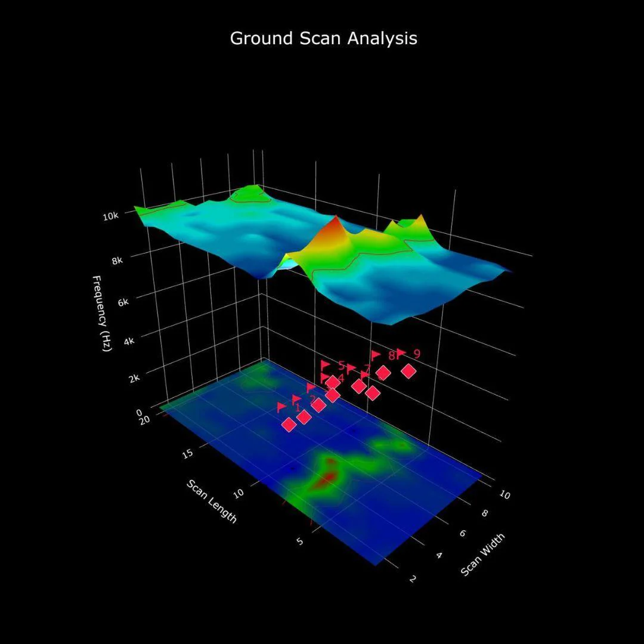Click the flag marker beside label 7
This screenshot has width=644, height=644.
coord(351,369)
